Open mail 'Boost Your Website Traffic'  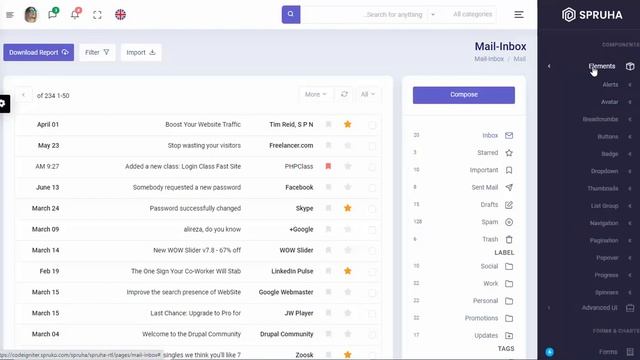[203, 124]
